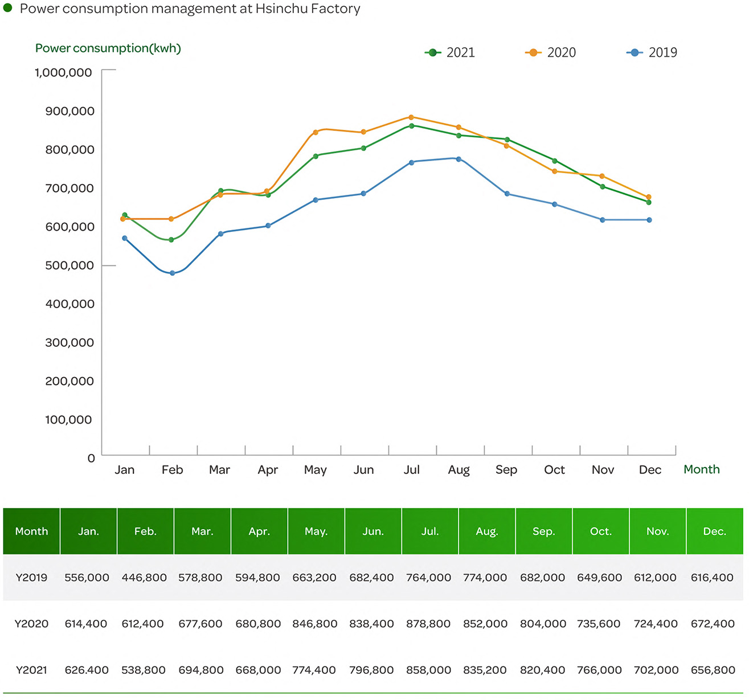Click the 820,400 cell
The height and width of the screenshot is (700, 749).
coord(542,670)
